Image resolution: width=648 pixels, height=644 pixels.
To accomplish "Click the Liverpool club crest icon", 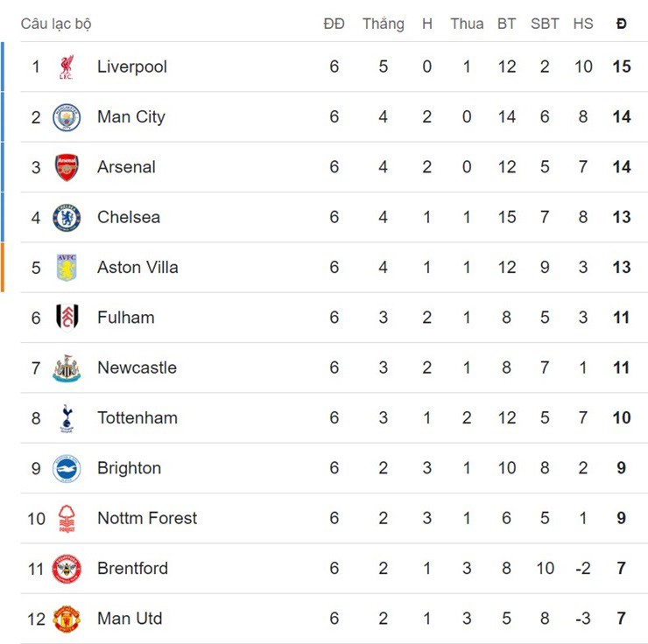I will pyautogui.click(x=67, y=66).
